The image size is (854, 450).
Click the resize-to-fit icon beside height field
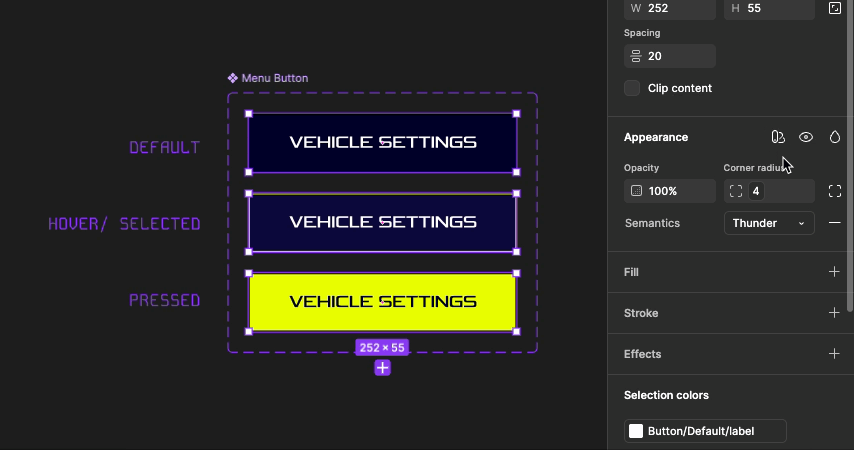pos(834,8)
